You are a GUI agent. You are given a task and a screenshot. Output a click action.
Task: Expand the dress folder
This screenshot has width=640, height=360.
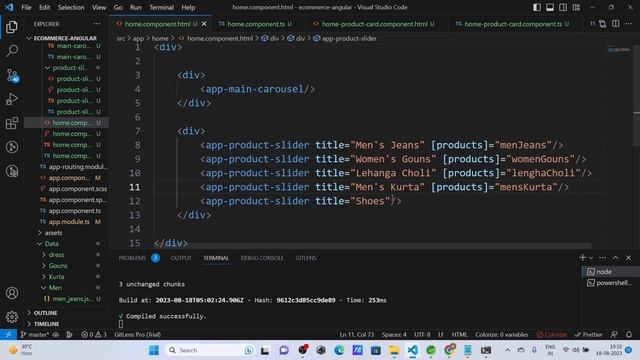pos(56,255)
